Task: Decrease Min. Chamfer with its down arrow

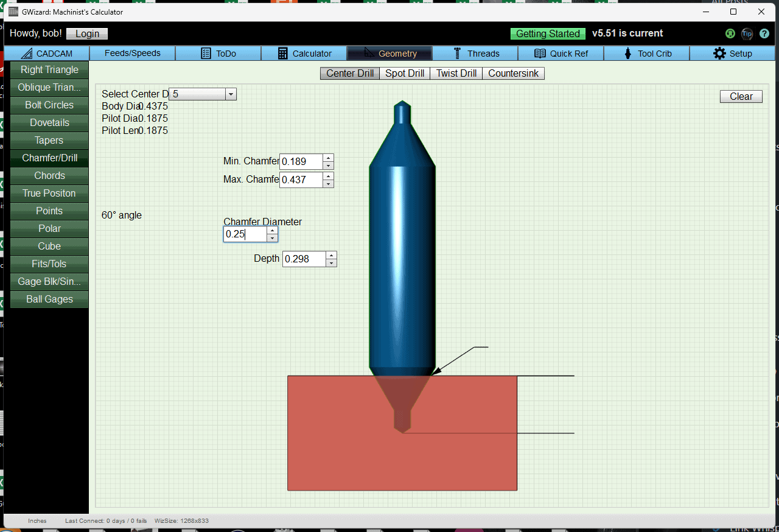Action: coord(328,165)
